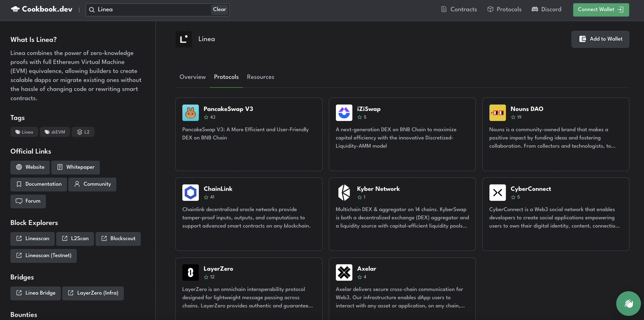Click the zkEVM tag filter
Image resolution: width=644 pixels, height=320 pixels.
point(55,132)
